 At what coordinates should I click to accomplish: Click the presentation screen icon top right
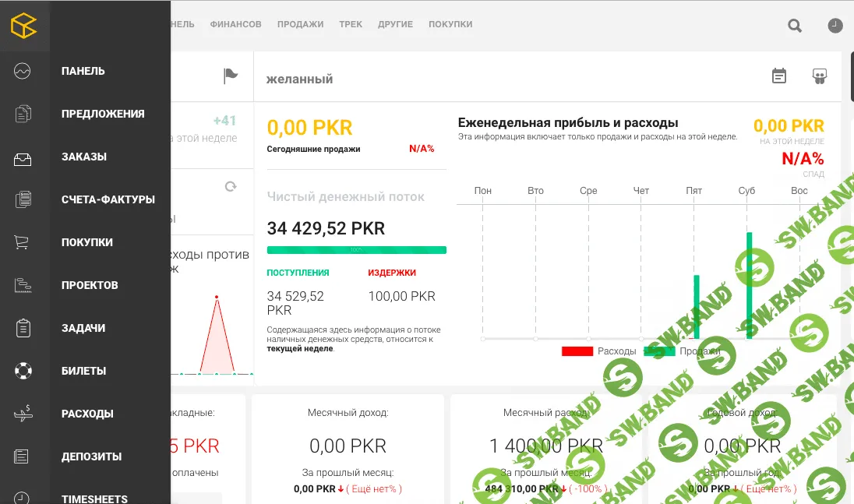pyautogui.click(x=820, y=76)
